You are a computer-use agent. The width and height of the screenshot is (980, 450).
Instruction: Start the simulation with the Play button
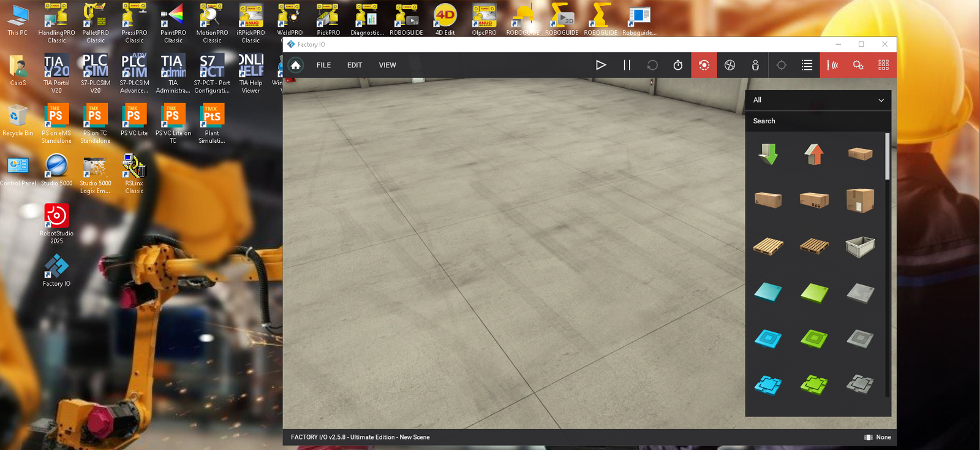[600, 65]
